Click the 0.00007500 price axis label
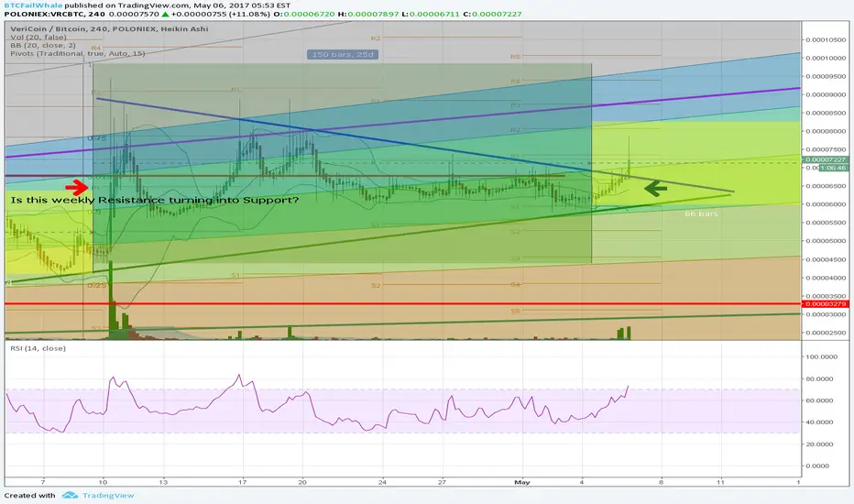 [827, 149]
